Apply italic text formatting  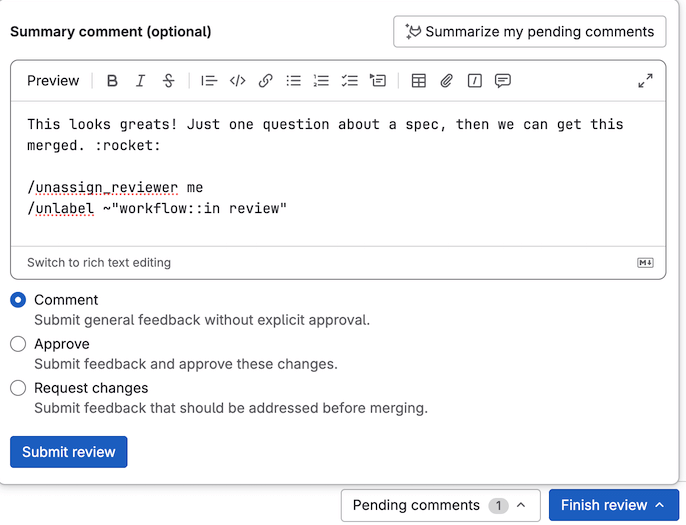click(140, 81)
